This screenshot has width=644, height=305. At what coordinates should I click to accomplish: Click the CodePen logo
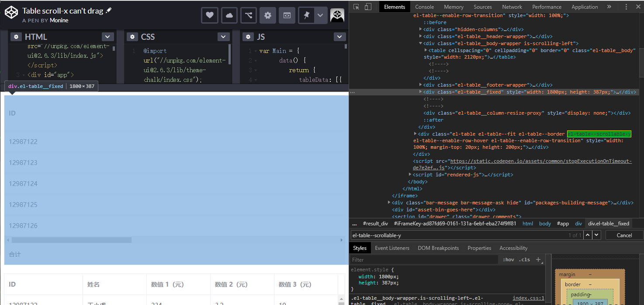(x=11, y=12)
